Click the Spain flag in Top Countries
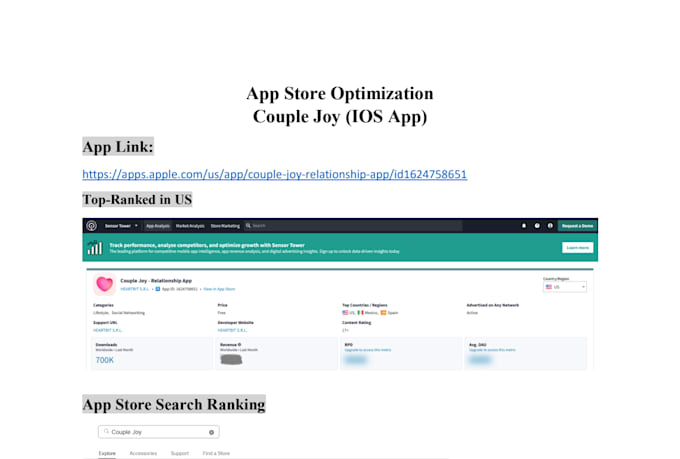 click(x=383, y=312)
